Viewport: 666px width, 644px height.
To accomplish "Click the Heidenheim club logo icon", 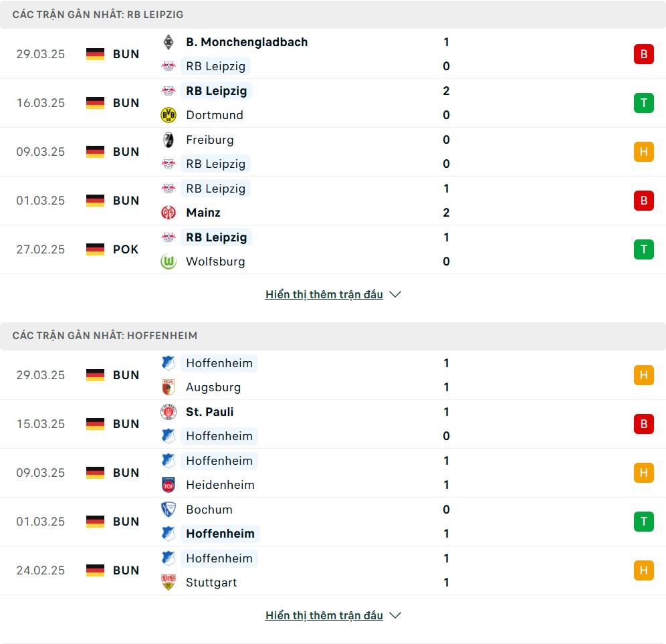I will (x=169, y=485).
